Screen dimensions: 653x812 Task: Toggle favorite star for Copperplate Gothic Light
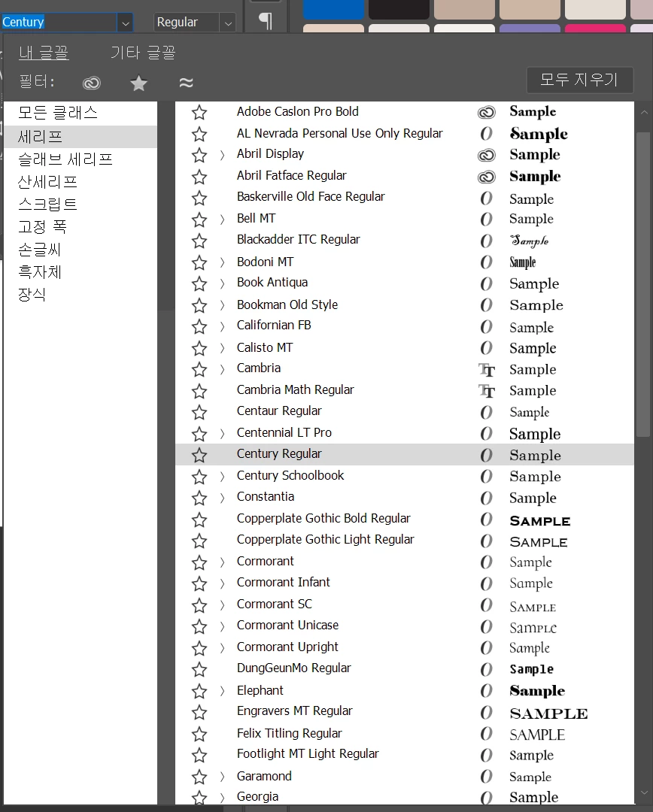[199, 541]
